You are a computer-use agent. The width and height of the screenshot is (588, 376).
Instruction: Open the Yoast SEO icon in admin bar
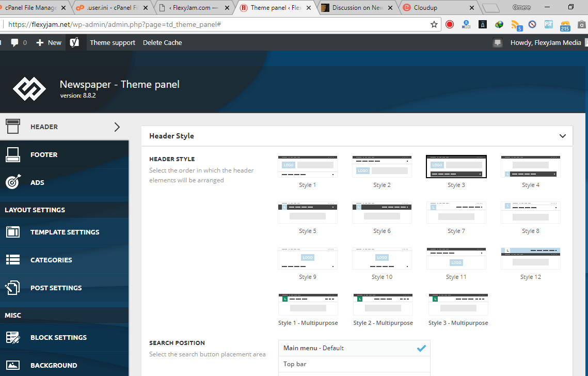74,42
